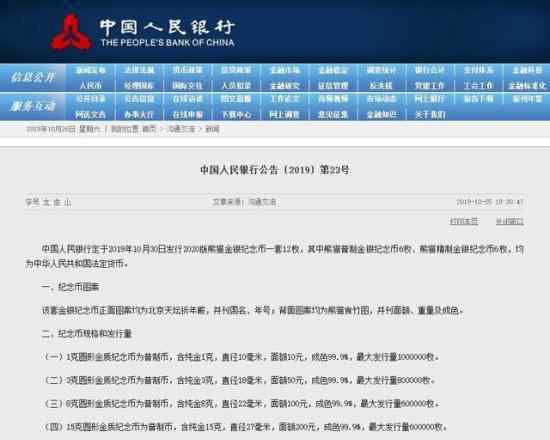The width and height of the screenshot is (550, 440).
Task: Open 公开目录 under 服务互动
Action: (91, 99)
